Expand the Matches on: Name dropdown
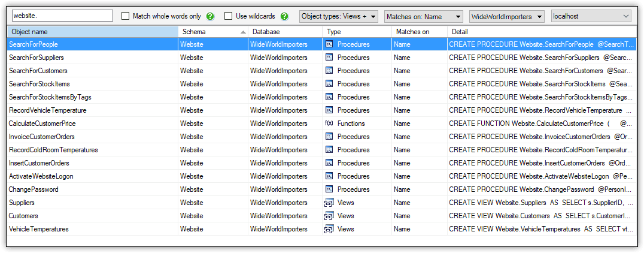 tap(424, 16)
